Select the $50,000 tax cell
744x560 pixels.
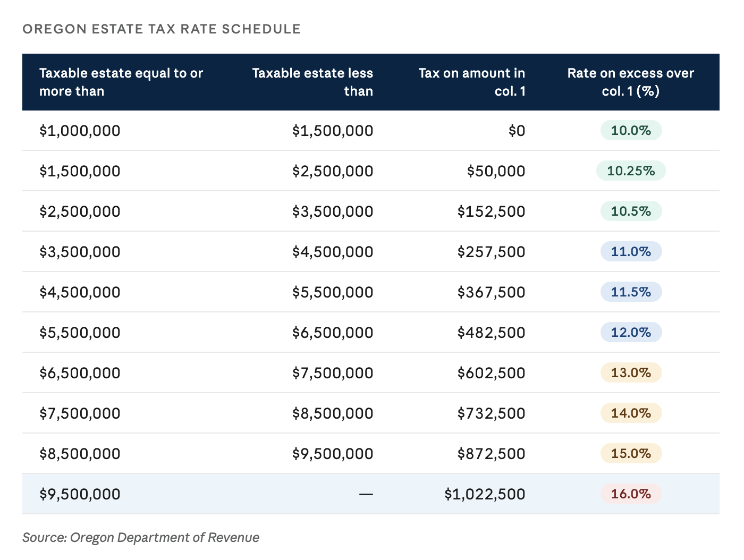[496, 171]
